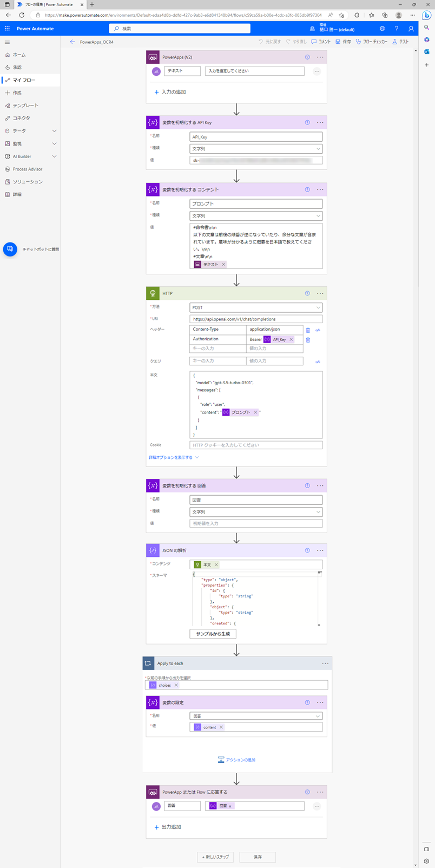435x868 pixels.
Task: Open 承認 in the sidebar
Action: (x=30, y=68)
